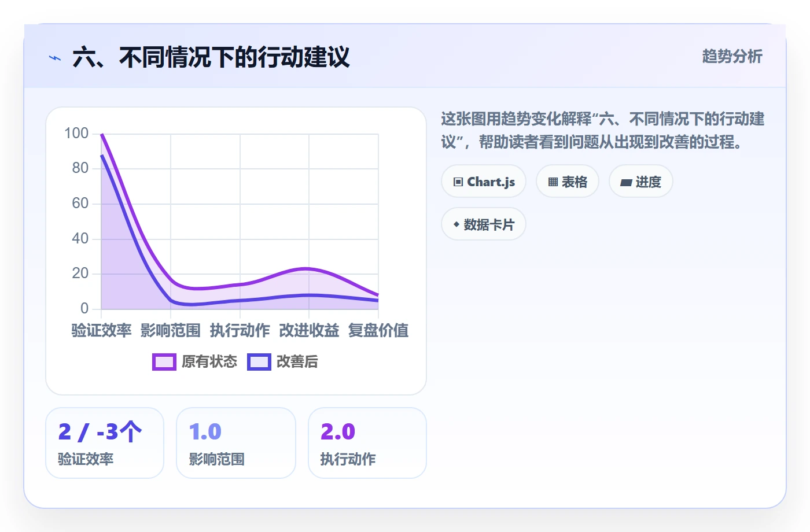Select the 表格 tag
The image size is (810, 532).
click(x=568, y=182)
